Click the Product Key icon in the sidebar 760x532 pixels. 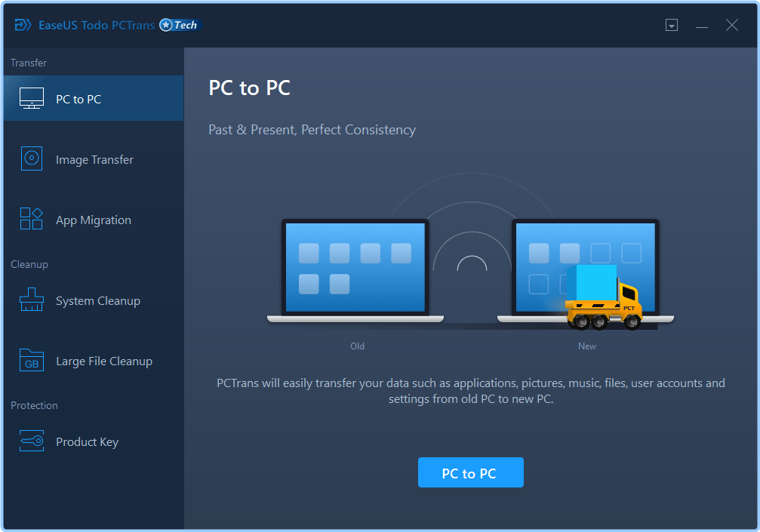(x=32, y=441)
